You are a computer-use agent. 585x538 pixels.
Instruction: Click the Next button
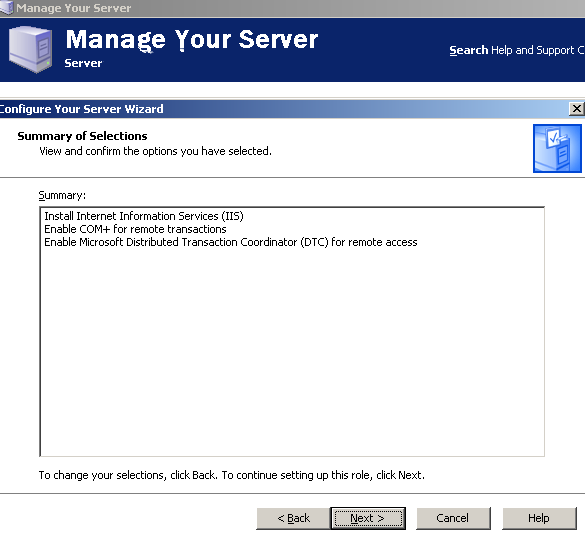(x=368, y=518)
